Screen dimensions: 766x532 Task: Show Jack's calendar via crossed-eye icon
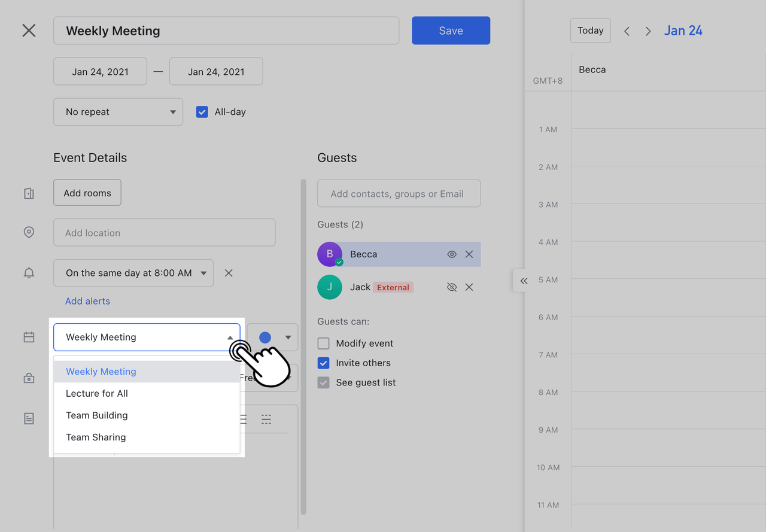click(452, 287)
